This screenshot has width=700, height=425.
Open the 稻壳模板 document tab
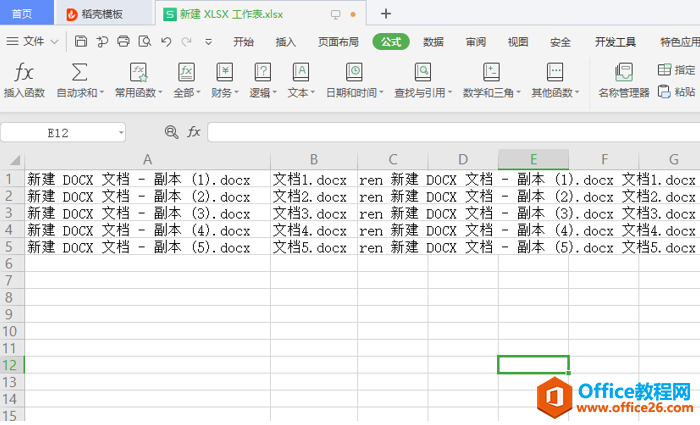click(104, 14)
